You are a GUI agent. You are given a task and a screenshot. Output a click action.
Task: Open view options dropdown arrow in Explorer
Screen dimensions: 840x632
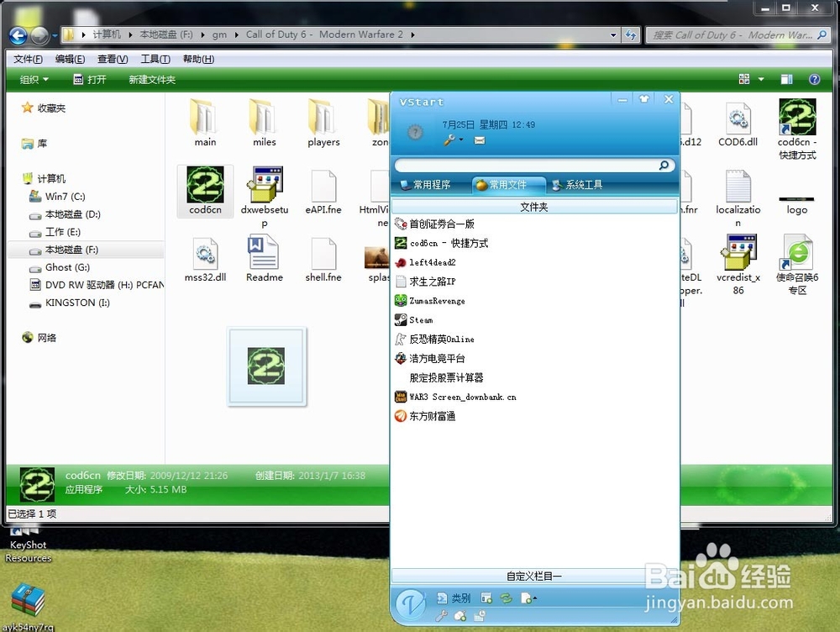761,79
